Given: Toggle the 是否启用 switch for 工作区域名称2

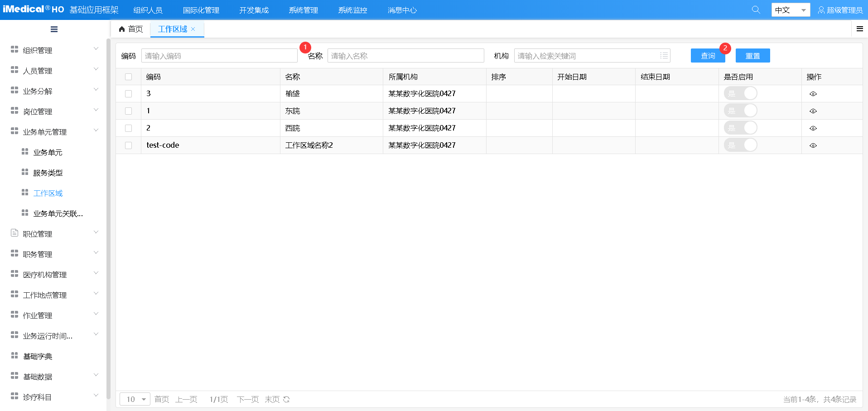Looking at the screenshot, I should (740, 145).
